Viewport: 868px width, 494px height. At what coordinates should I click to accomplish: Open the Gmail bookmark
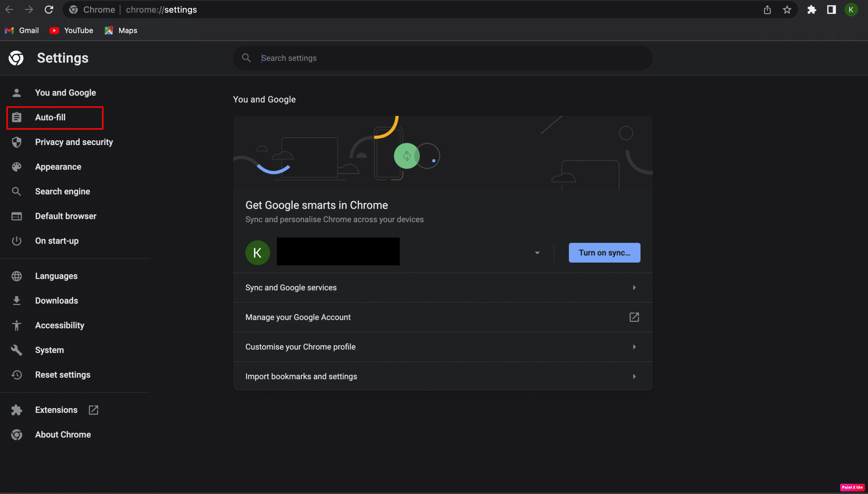click(22, 30)
